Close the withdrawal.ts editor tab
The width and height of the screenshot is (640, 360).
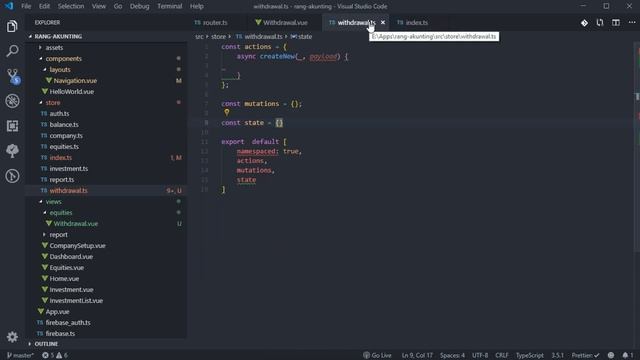382,22
